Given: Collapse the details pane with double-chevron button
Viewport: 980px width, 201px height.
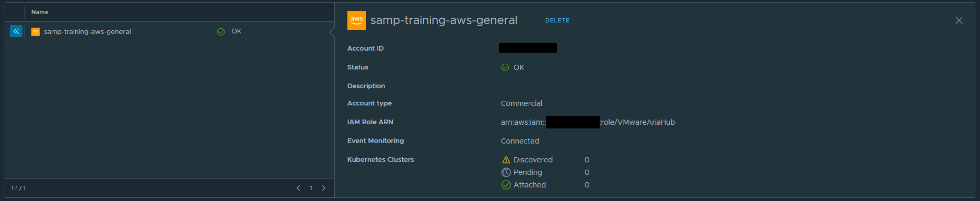Looking at the screenshot, I should tap(16, 31).
